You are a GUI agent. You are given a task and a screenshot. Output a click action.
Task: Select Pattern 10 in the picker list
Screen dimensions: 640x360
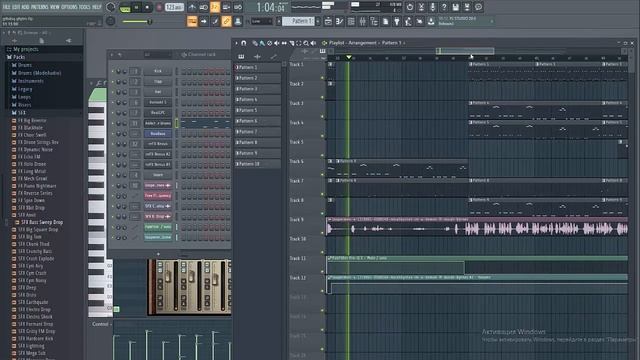coord(258,164)
